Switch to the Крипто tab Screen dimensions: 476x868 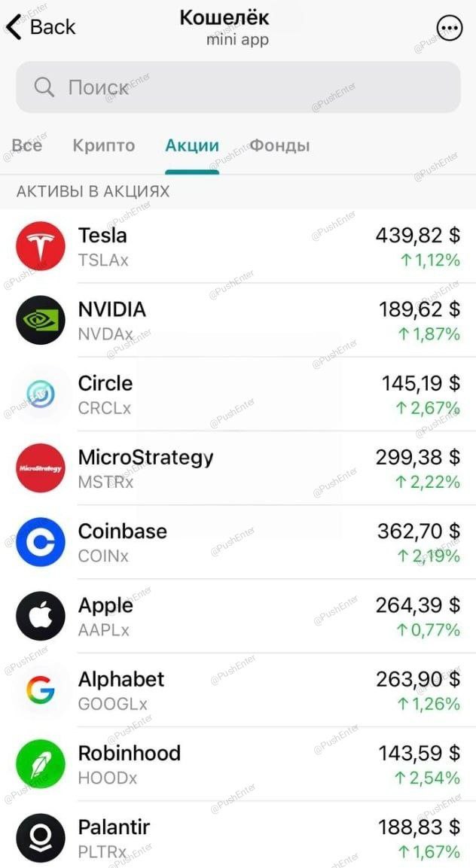click(x=104, y=145)
